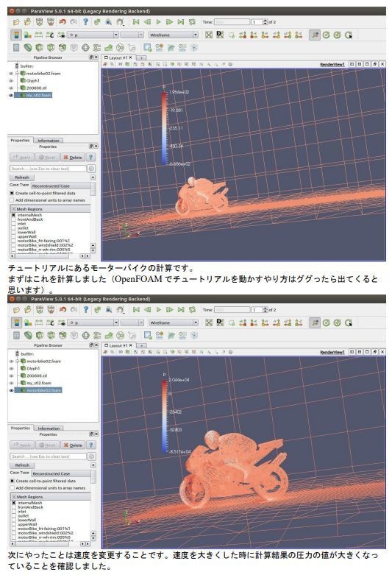Uncheck internalMesh region in first window

[x=14, y=215]
